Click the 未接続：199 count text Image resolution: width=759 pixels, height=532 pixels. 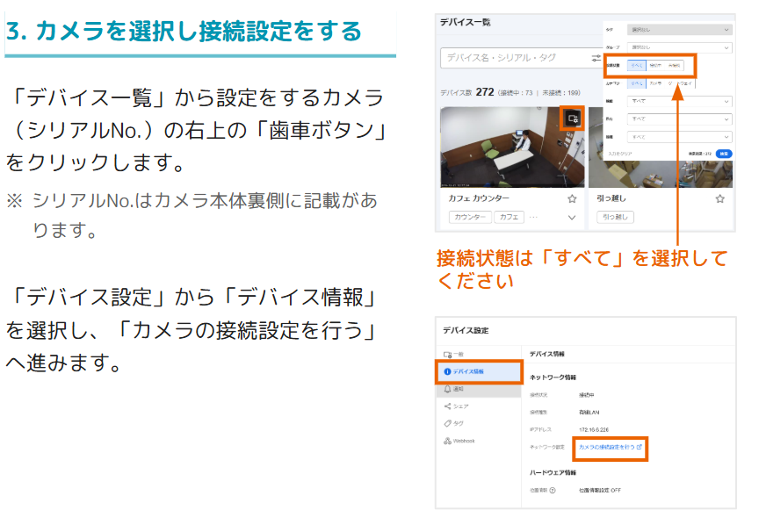(x=561, y=93)
